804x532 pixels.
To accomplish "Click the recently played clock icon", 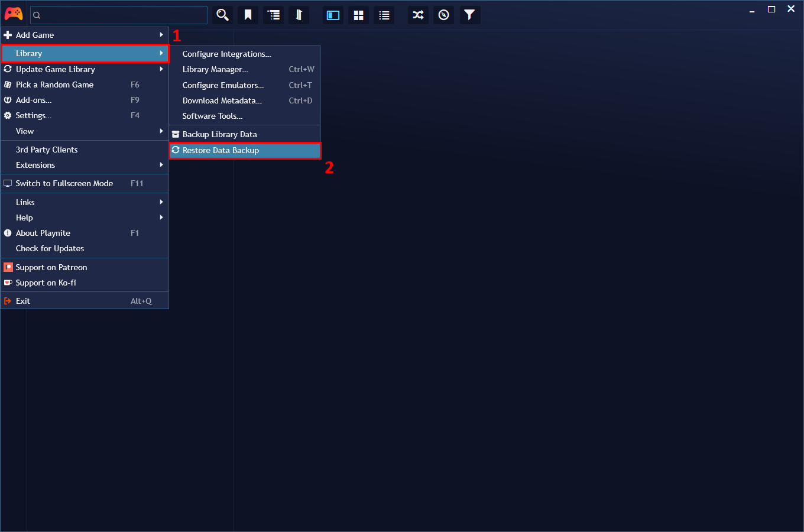I will coord(443,15).
